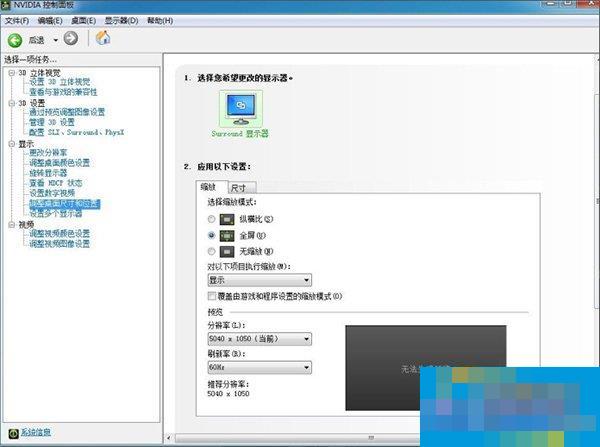The image size is (600, 447).
Task: Open 设置数字视频 task
Action: (52, 193)
